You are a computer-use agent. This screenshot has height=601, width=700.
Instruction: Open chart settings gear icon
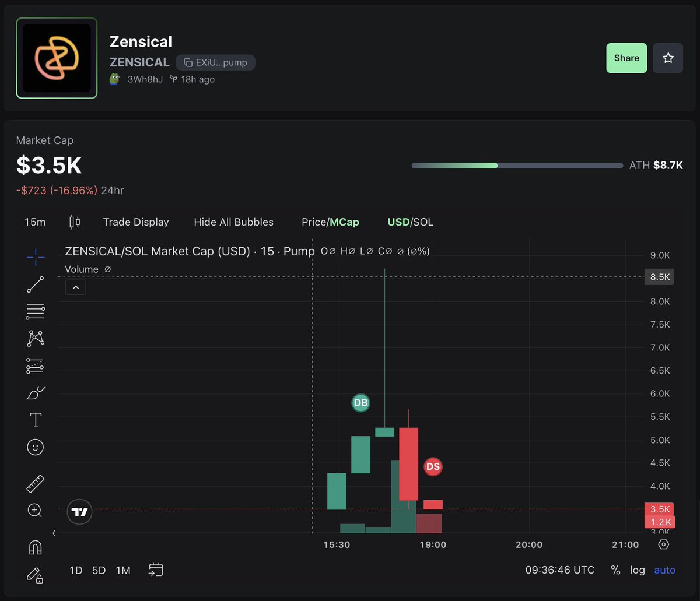coord(663,544)
